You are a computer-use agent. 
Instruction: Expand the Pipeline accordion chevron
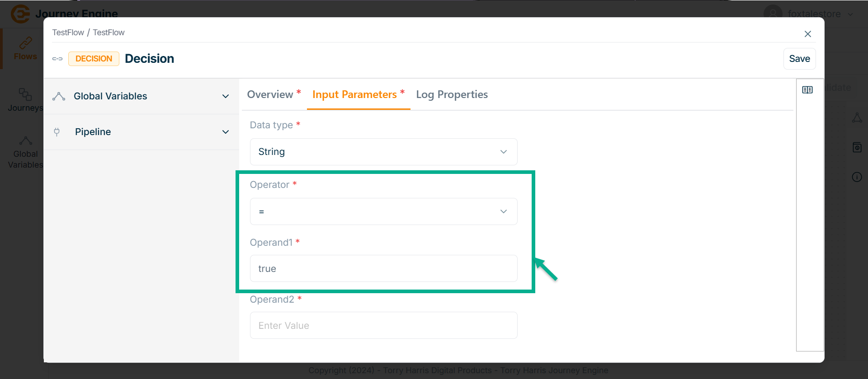[x=226, y=132]
